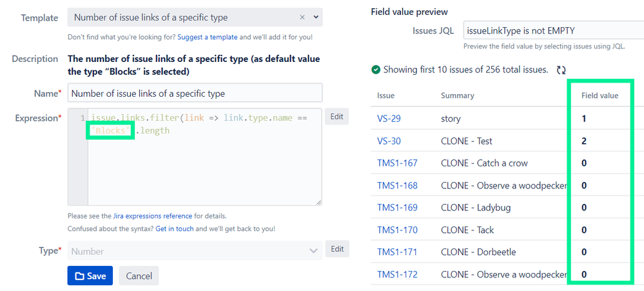644x291 pixels.
Task: Open issue VS-29
Action: pos(389,119)
